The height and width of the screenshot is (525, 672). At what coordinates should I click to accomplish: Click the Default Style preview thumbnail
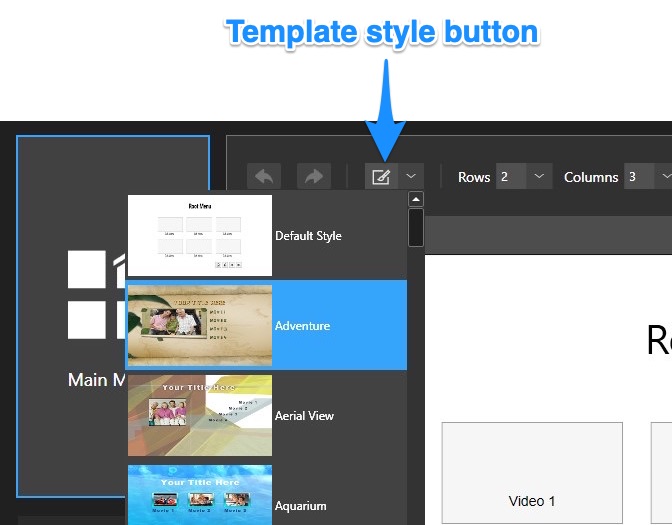click(200, 235)
